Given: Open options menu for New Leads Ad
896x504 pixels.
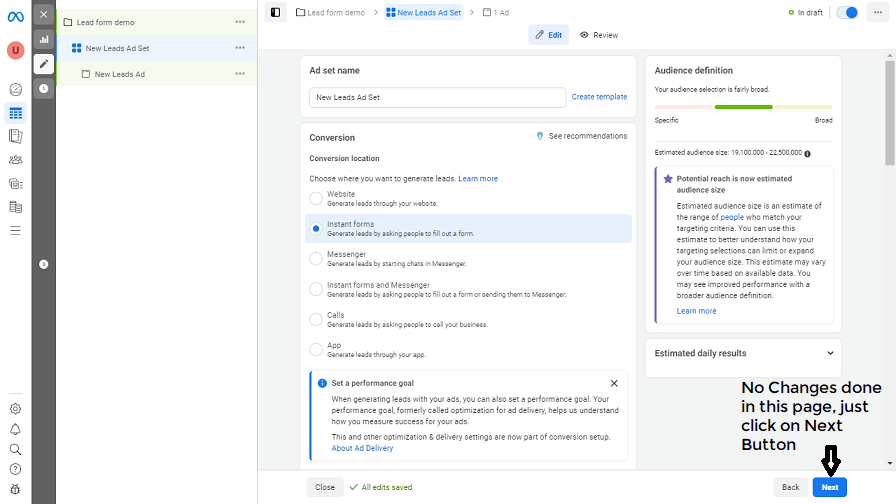Looking at the screenshot, I should (x=240, y=74).
